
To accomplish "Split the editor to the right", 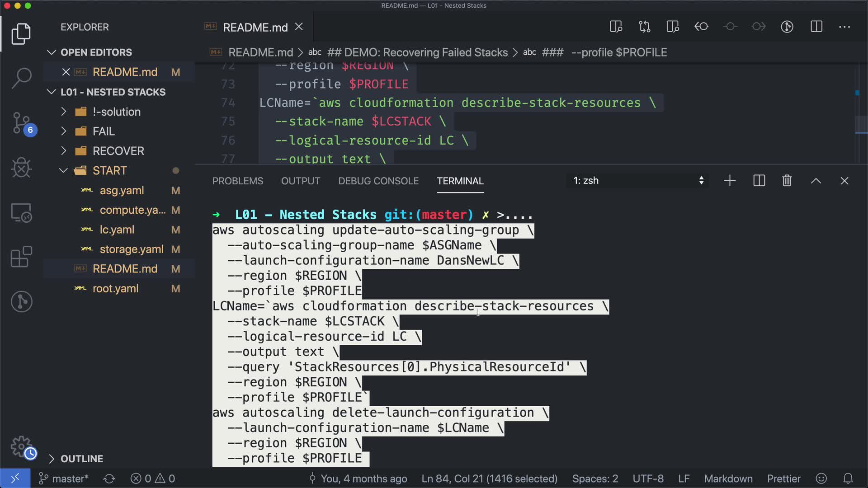I will pyautogui.click(x=816, y=27).
